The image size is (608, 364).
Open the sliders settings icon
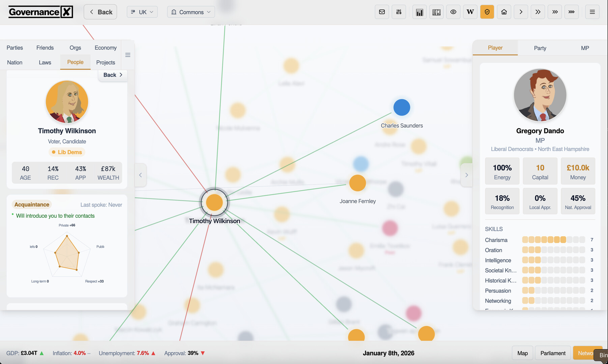[399, 12]
